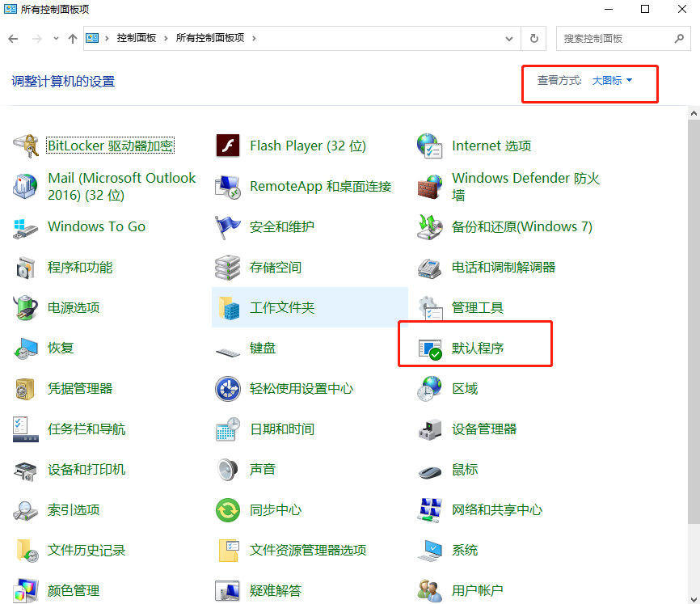Open the 工作文件夹 icon
The width and height of the screenshot is (700, 604).
228,307
